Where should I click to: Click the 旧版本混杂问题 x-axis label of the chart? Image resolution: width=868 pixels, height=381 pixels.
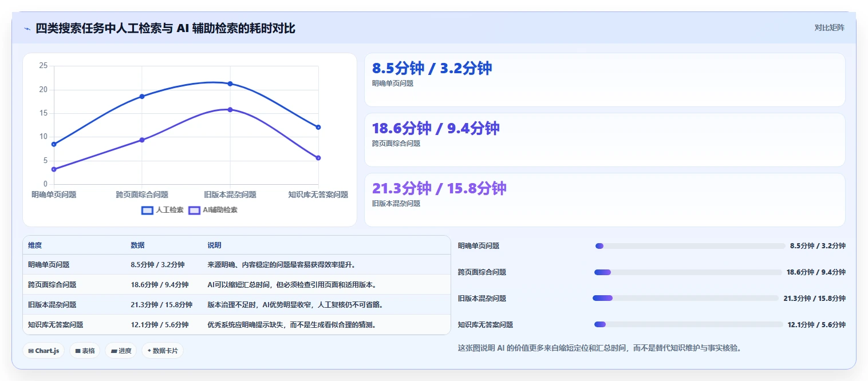click(x=230, y=195)
